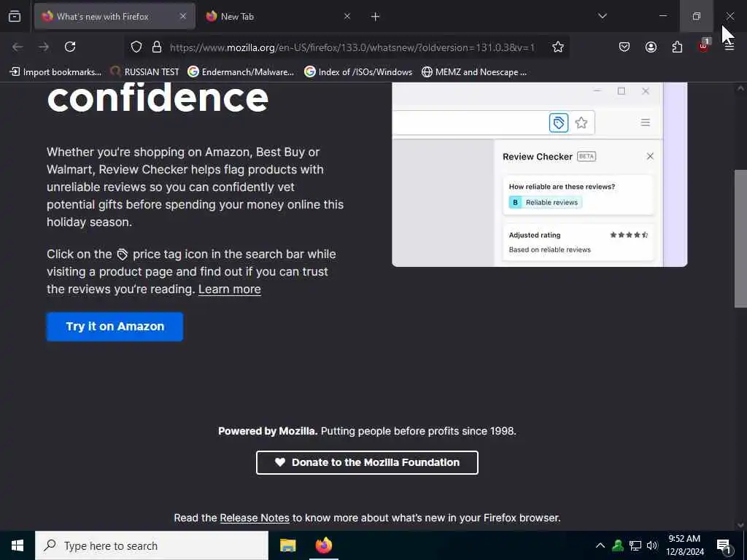Click Try it on Amazon button
The image size is (747, 560).
point(115,327)
